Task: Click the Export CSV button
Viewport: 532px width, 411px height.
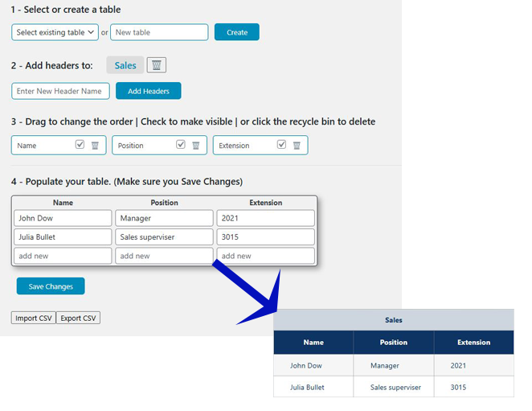Action: [78, 318]
